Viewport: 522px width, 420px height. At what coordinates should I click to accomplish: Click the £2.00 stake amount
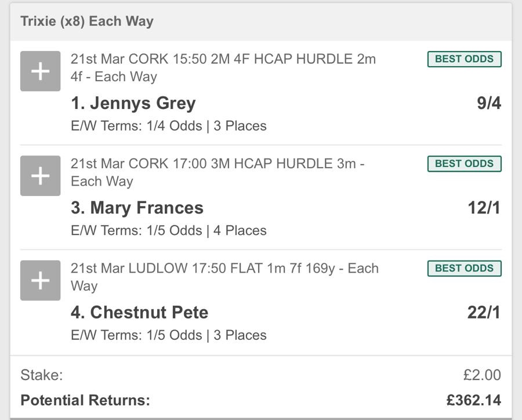tap(482, 375)
